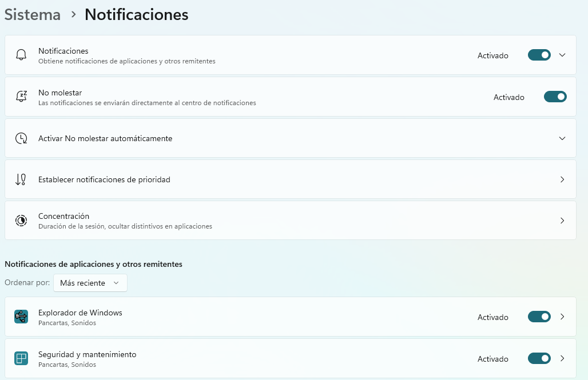Screen dimensions: 588x380
Task: Open Explorador de Windows details chevron
Action: [562, 317]
